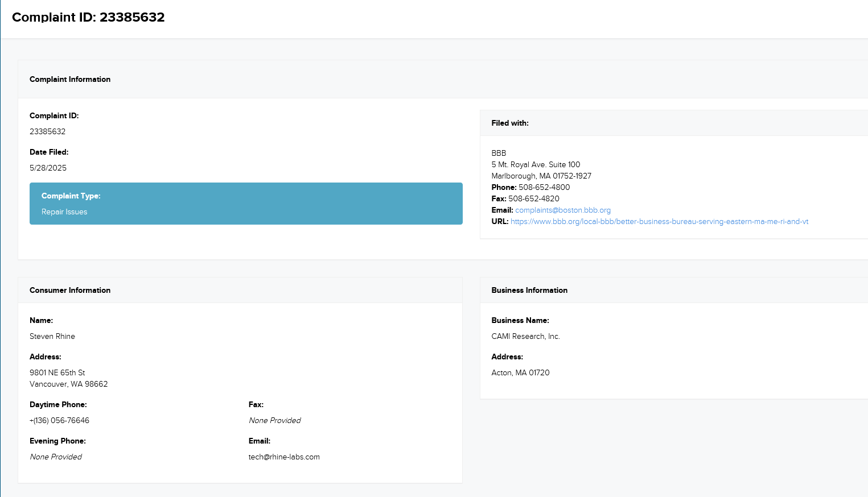Click the Complaint ID page heading

[88, 17]
